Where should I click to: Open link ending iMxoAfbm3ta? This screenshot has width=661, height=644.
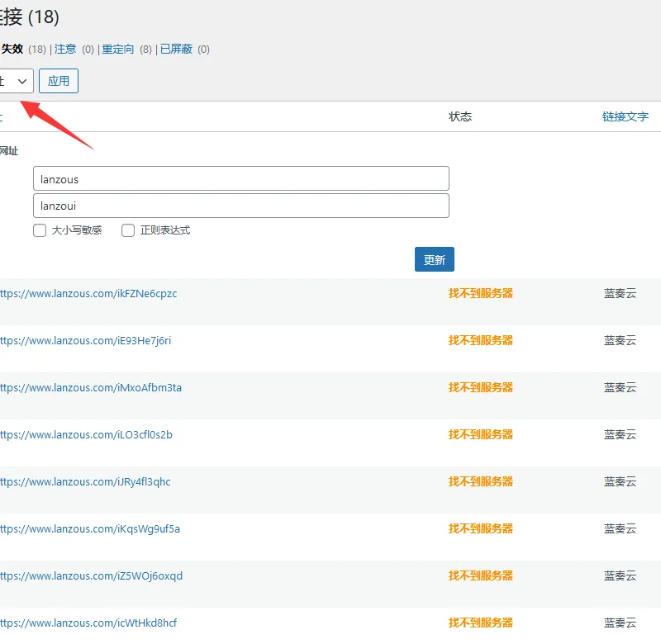91,388
